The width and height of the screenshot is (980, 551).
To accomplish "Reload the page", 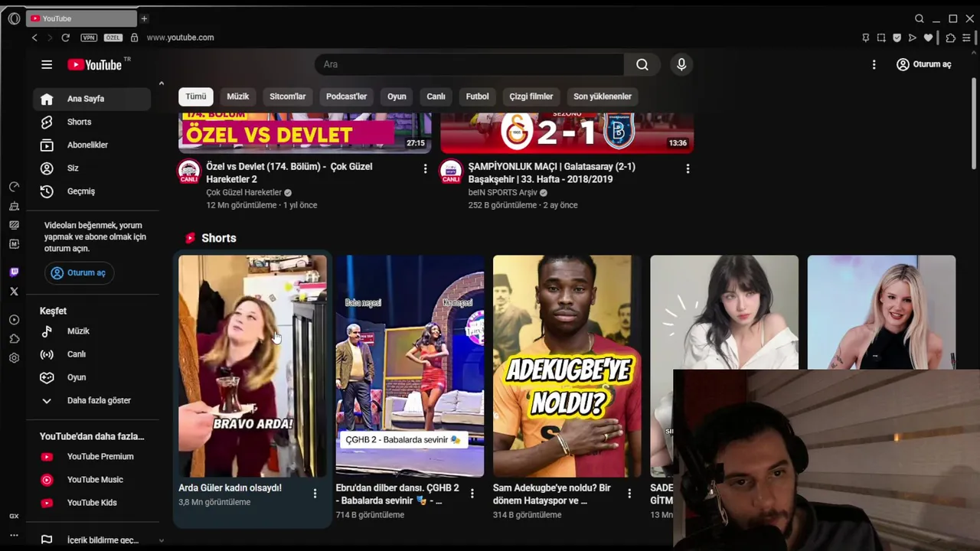I will pos(65,37).
